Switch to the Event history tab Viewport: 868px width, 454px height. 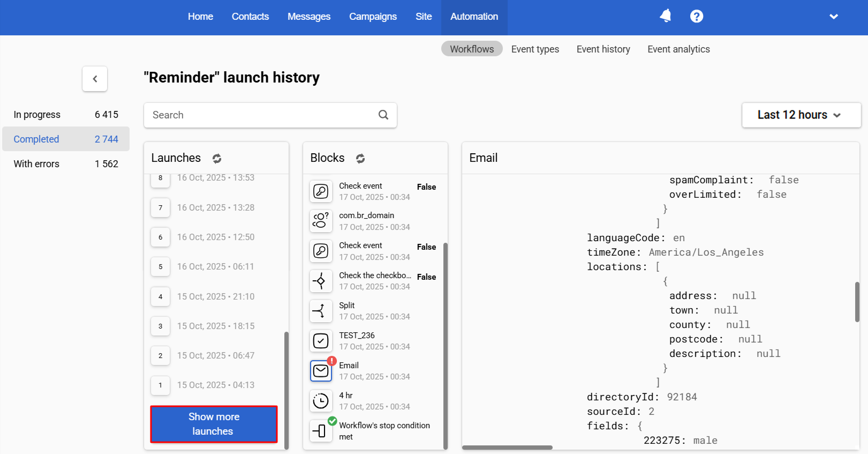coord(603,49)
